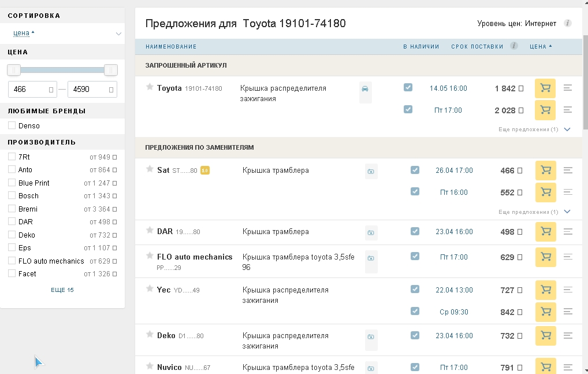Mark Toyota part as favorite with star
The height and width of the screenshot is (374, 588).
point(150,87)
